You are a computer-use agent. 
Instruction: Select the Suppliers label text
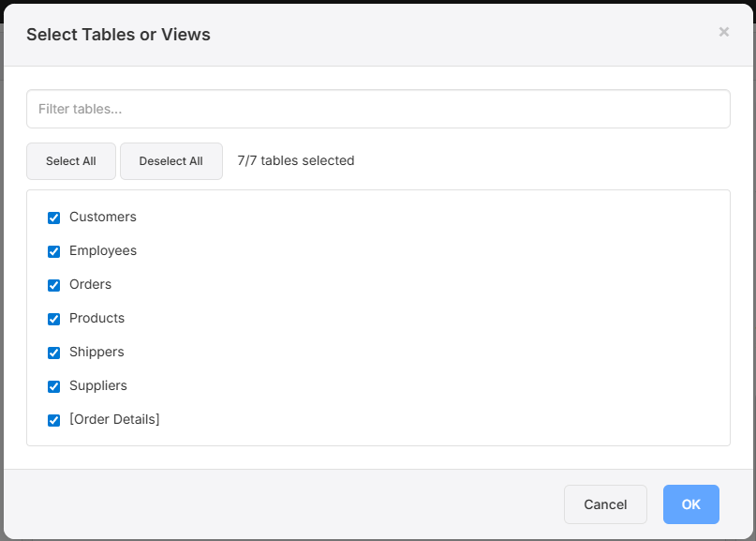click(97, 385)
